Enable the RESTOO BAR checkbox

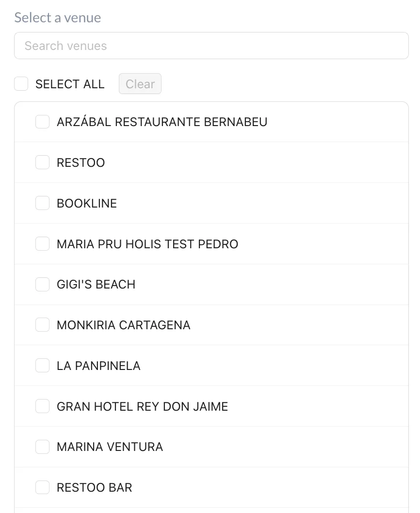42,487
